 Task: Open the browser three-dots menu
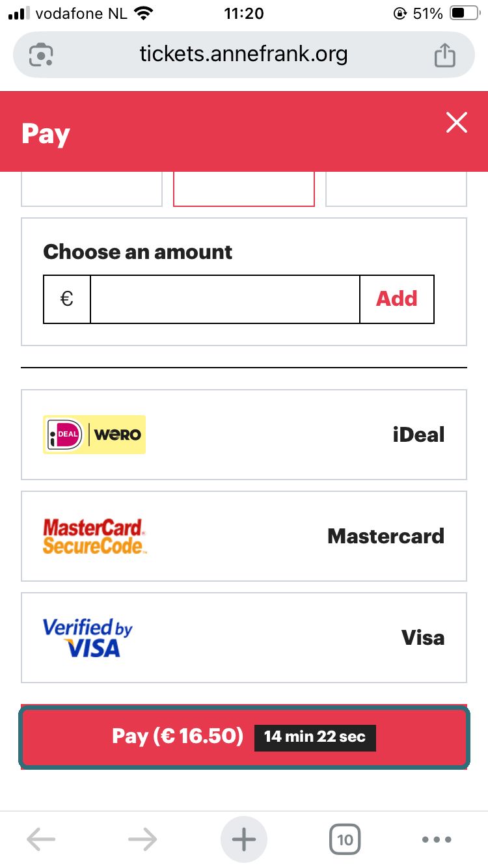click(437, 840)
